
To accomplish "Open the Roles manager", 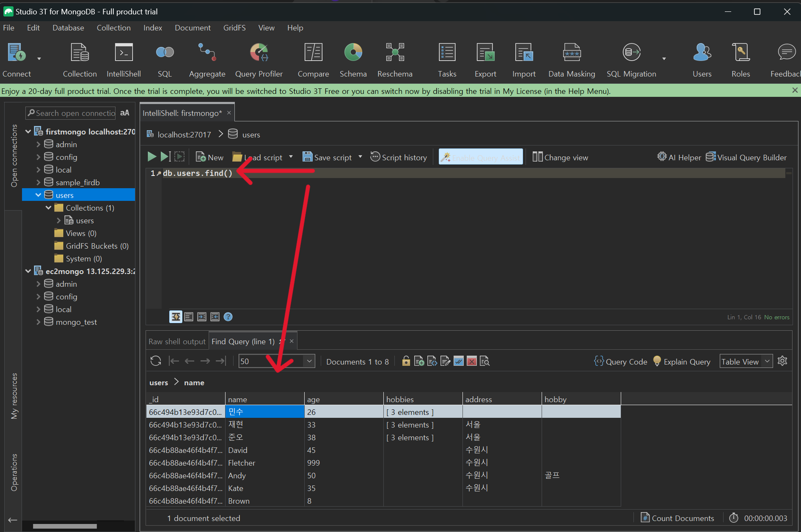I will coord(740,60).
